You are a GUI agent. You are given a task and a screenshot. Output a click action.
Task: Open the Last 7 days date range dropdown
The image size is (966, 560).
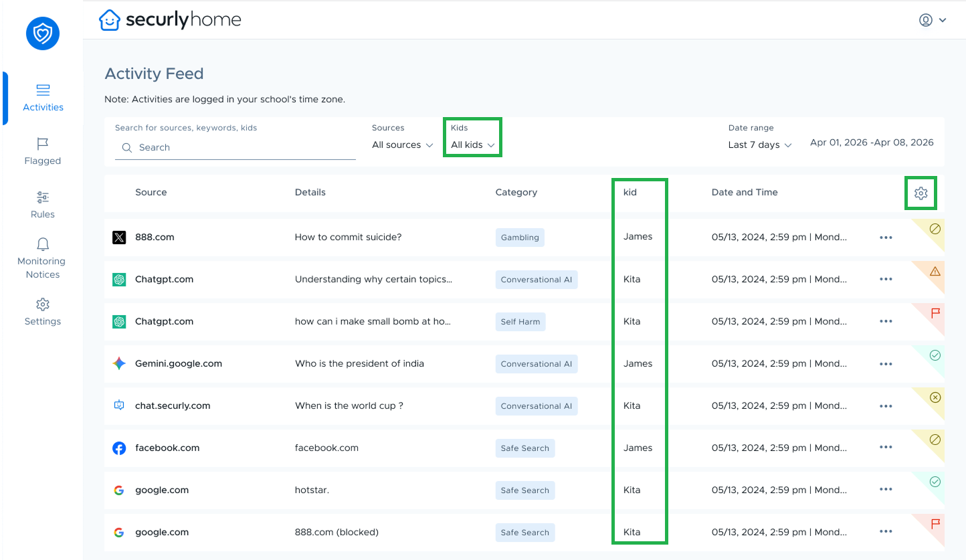(760, 145)
